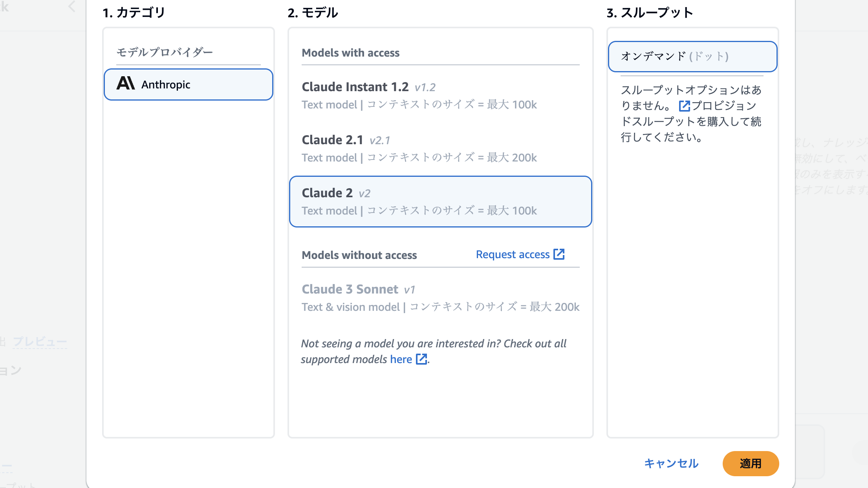868x488 pixels.
Task: Click the disabled Claude 3 Sonnet entry
Action: click(440, 298)
